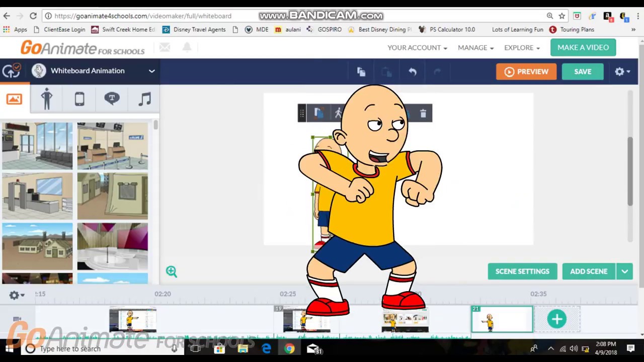Open the Windows action center

tap(630, 348)
